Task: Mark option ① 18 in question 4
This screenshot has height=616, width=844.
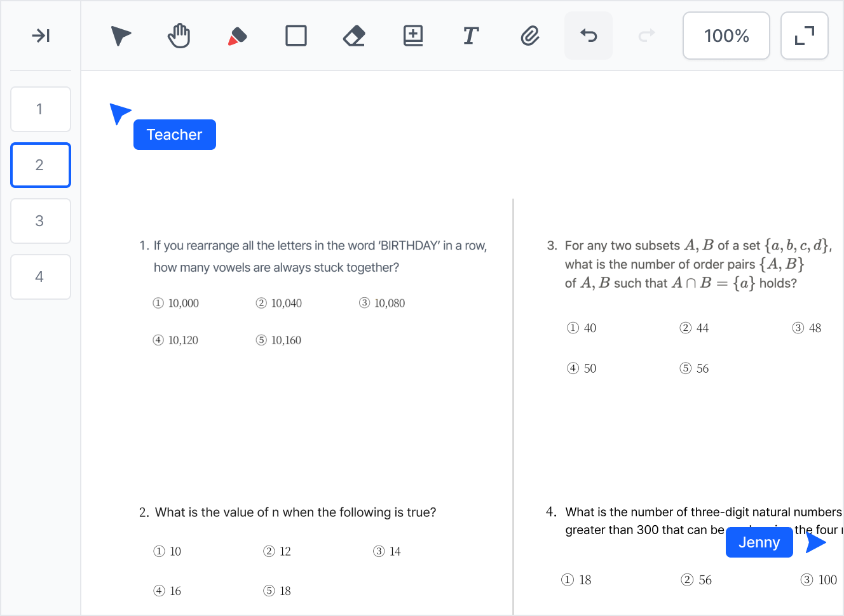Action: coord(576,580)
